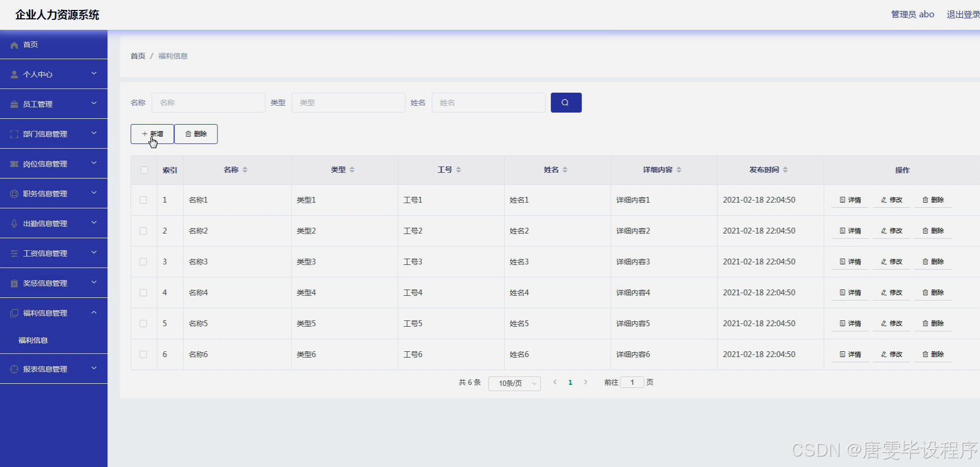Click the icon beside 报表信息管理

pyautogui.click(x=14, y=369)
